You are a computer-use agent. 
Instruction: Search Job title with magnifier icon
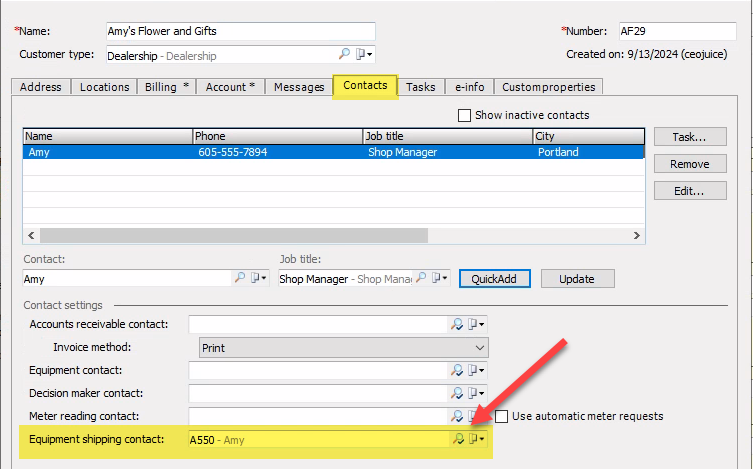click(421, 277)
